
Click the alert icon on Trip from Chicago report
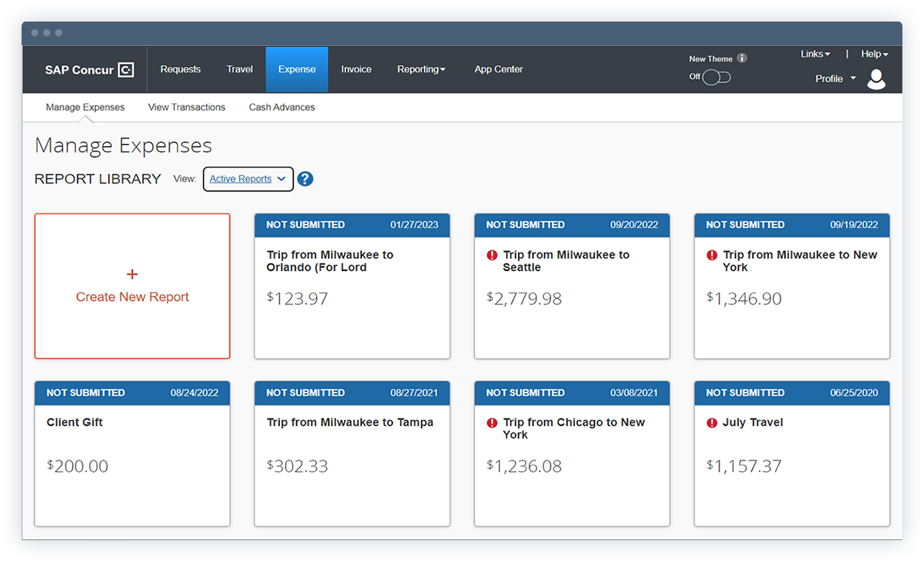tap(492, 422)
